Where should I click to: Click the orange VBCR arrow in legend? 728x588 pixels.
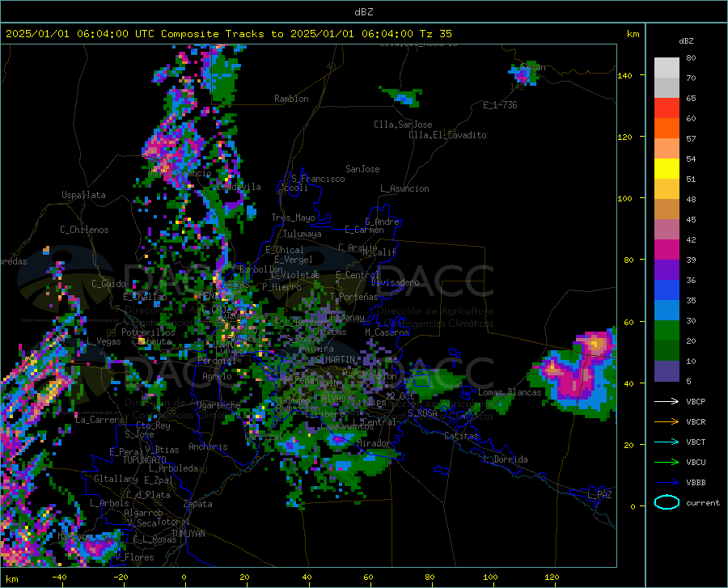pos(667,422)
